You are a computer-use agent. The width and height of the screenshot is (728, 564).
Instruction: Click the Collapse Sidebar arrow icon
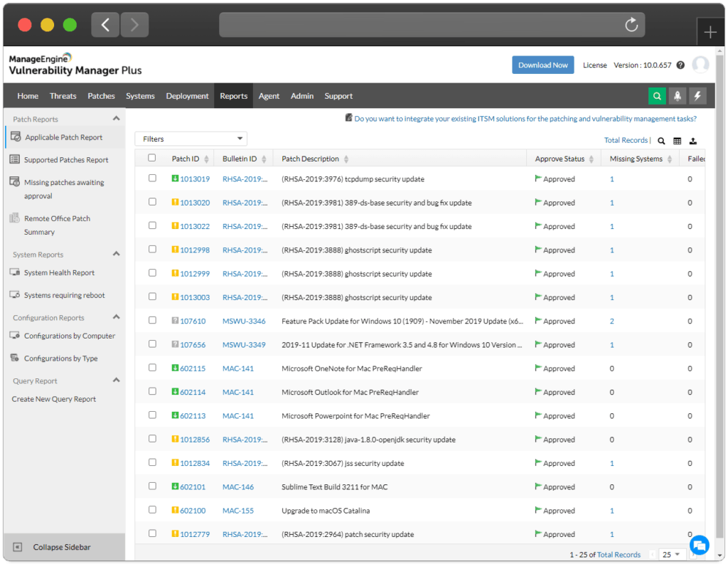coord(17,547)
